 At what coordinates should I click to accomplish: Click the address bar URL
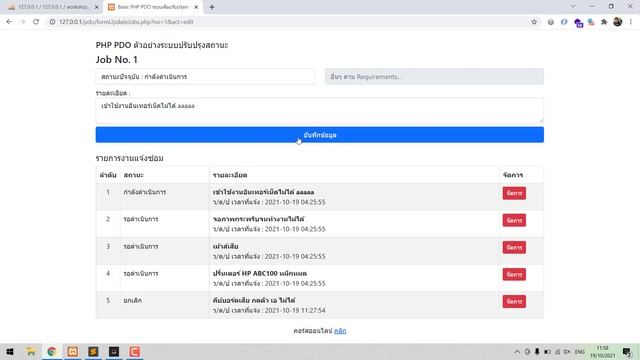coord(126,22)
